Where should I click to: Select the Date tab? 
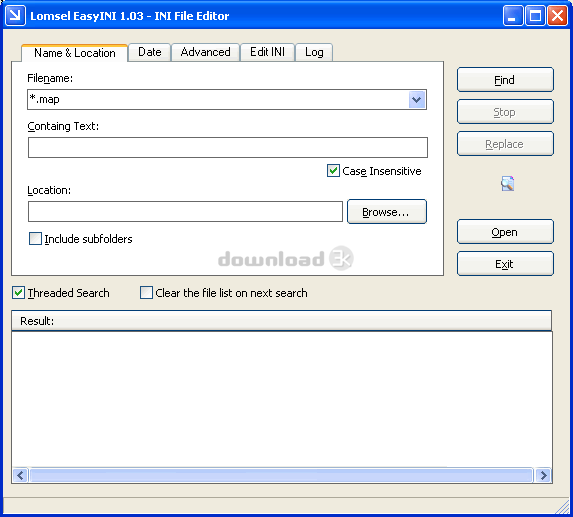pos(150,52)
